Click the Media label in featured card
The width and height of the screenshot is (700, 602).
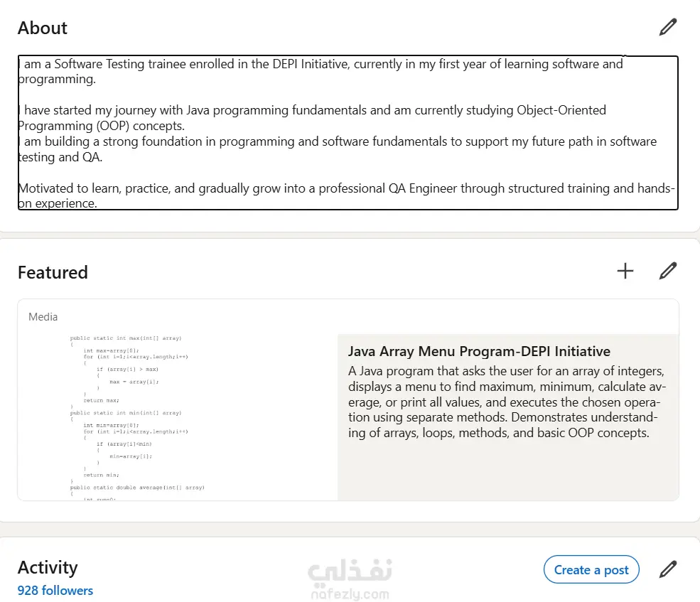click(x=43, y=317)
